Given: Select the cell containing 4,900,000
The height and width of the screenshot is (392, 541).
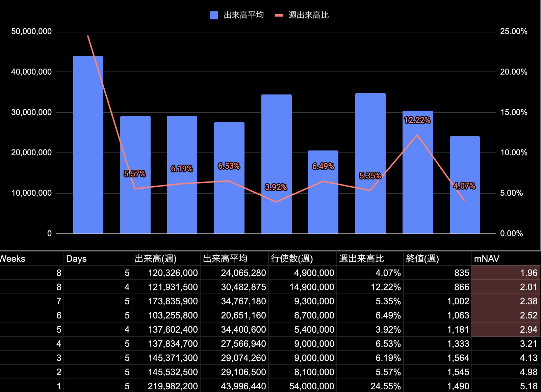Looking at the screenshot, I should point(303,273).
